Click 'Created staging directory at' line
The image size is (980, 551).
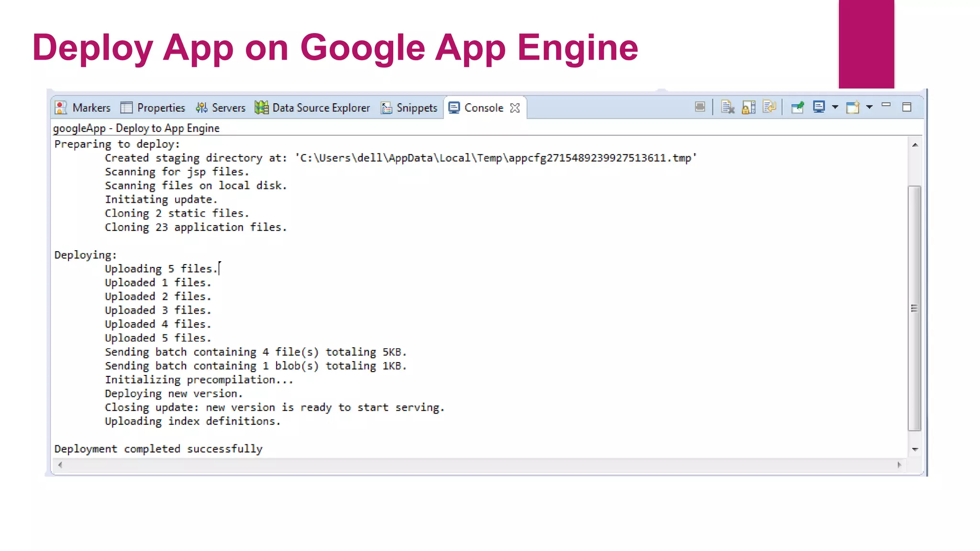click(x=401, y=158)
